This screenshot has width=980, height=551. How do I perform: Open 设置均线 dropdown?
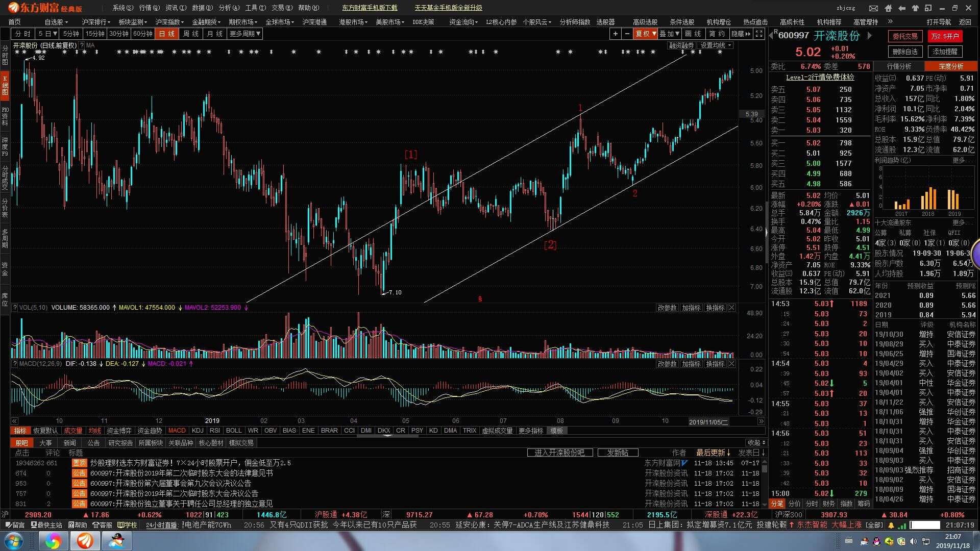(716, 45)
